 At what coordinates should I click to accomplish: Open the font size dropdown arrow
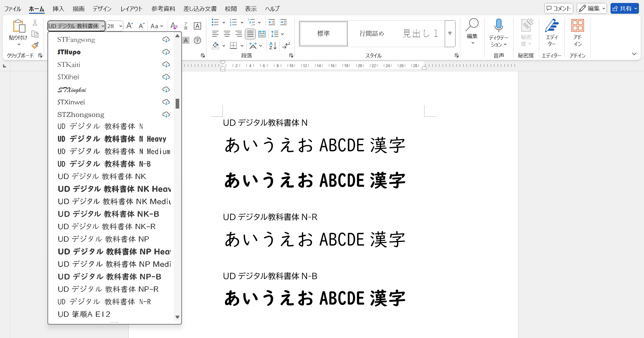[120, 26]
